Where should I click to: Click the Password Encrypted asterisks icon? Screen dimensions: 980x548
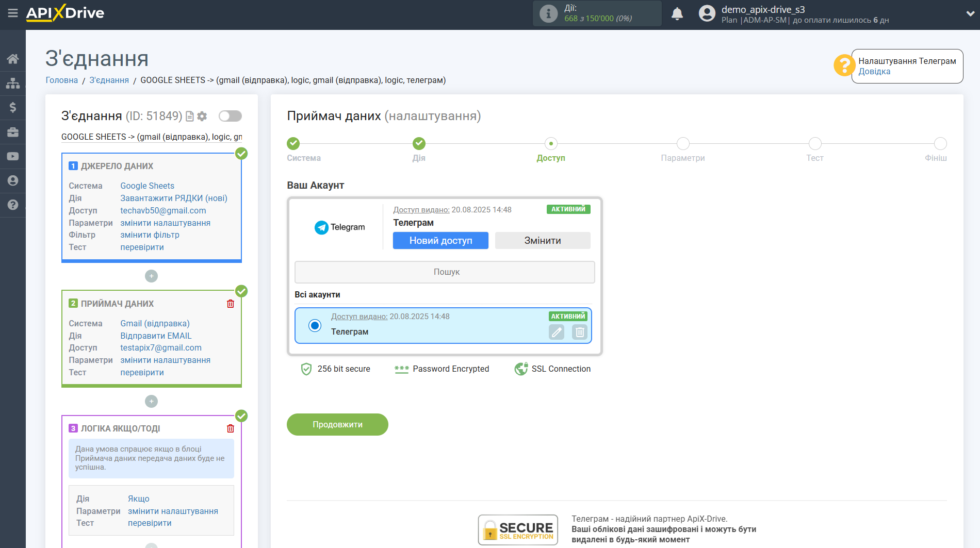point(401,369)
